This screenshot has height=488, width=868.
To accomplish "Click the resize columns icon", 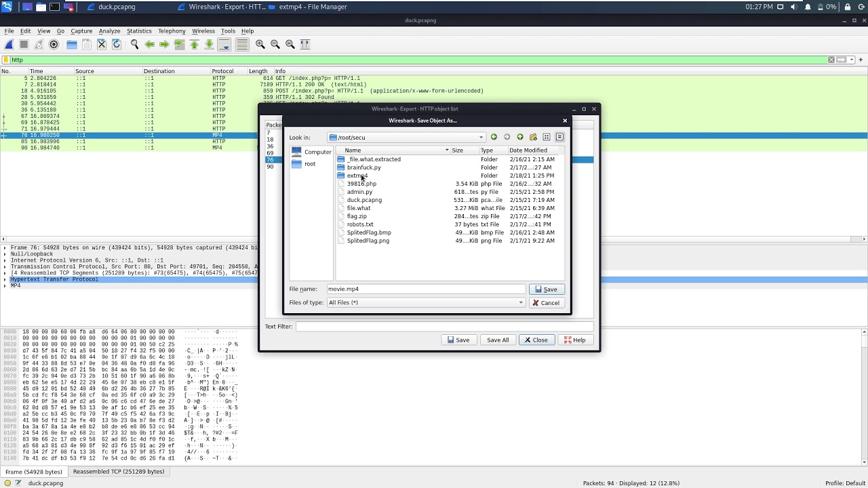I will point(304,45).
